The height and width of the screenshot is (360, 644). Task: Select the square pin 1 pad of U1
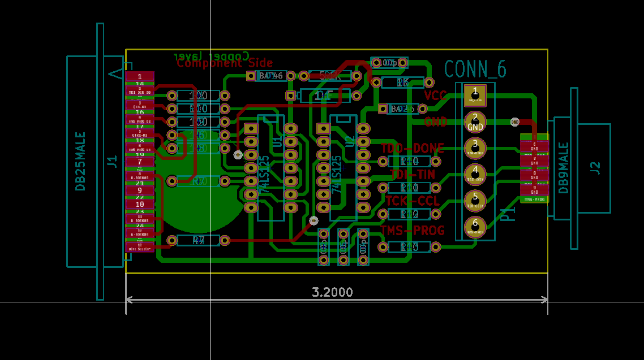point(251,128)
